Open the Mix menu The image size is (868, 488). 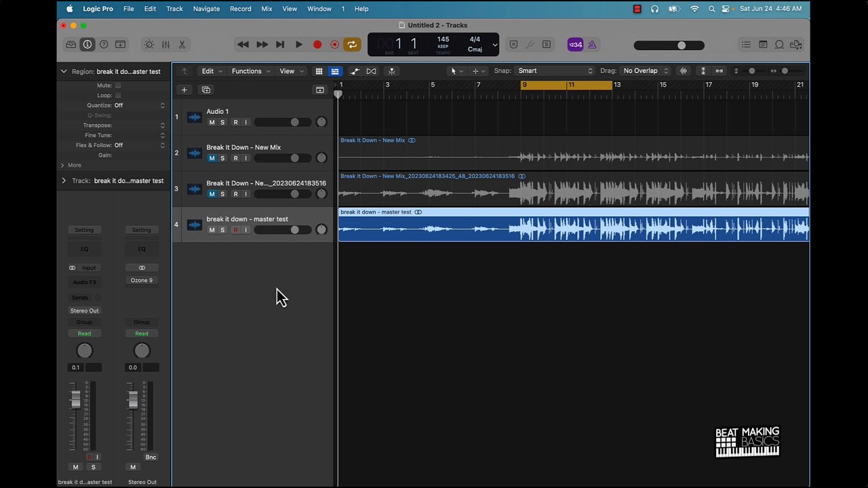267,9
